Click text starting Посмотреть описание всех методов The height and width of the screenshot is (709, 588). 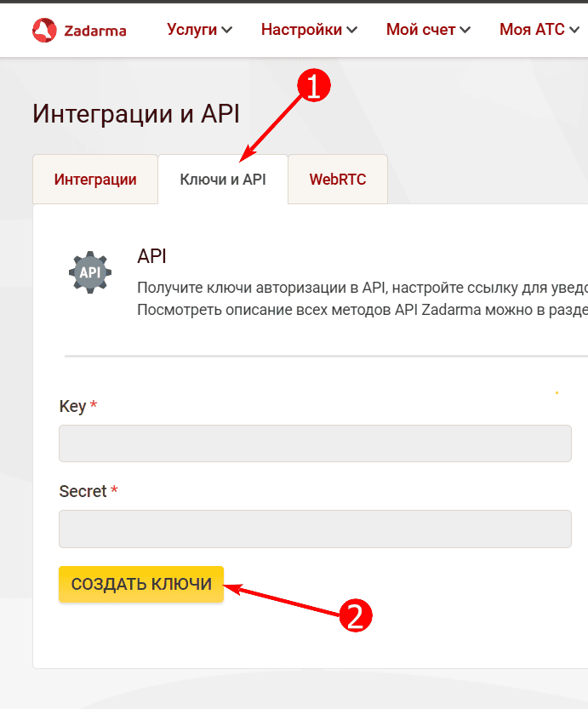pyautogui.click(x=363, y=310)
